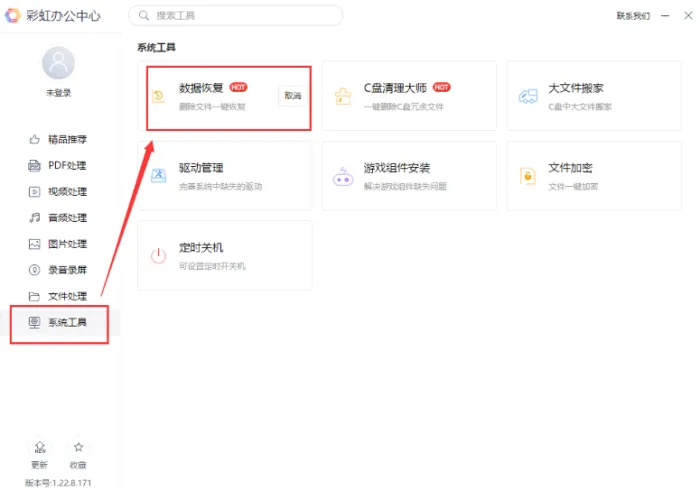Select 系统工具 sidebar item
700x490 pixels.
pos(60,322)
